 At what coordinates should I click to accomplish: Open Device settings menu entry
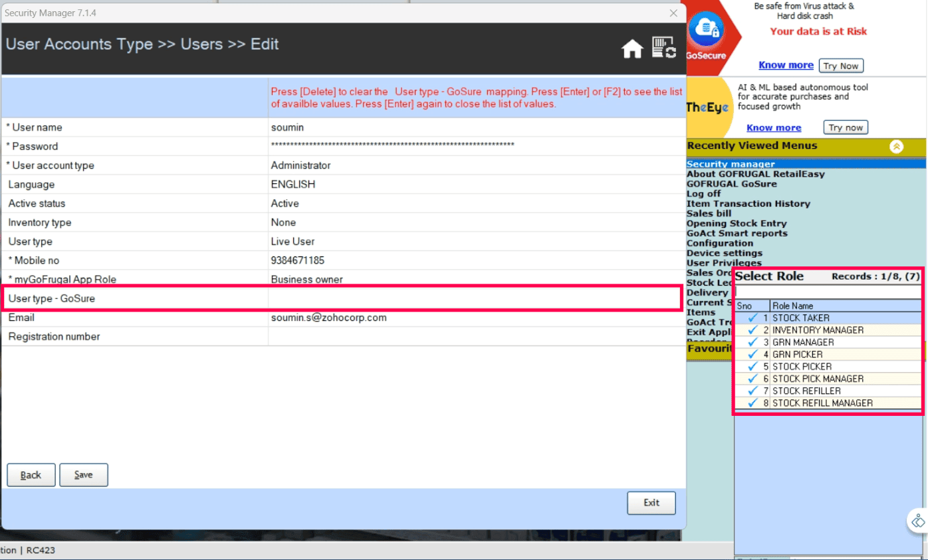point(725,253)
